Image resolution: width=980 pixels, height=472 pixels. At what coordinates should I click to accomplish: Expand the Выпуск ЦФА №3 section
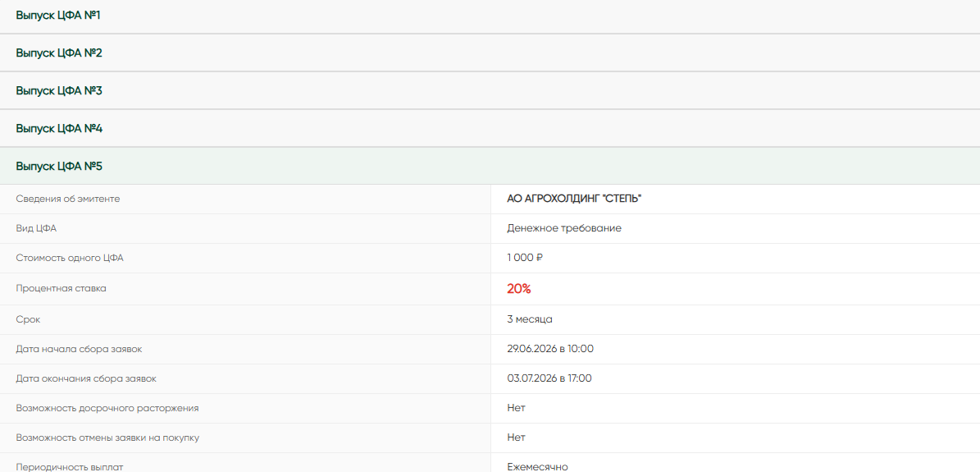pos(490,91)
